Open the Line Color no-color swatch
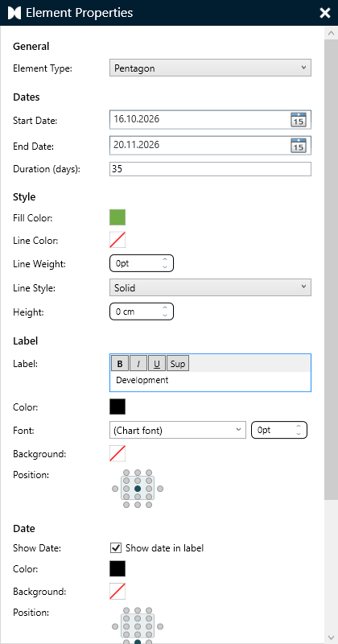338x644 pixels. [x=117, y=240]
